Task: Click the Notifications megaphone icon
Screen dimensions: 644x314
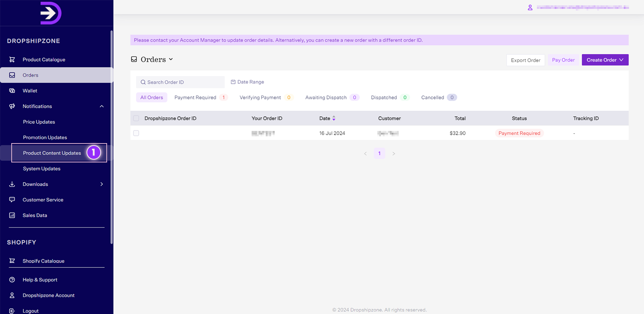Action: point(12,106)
